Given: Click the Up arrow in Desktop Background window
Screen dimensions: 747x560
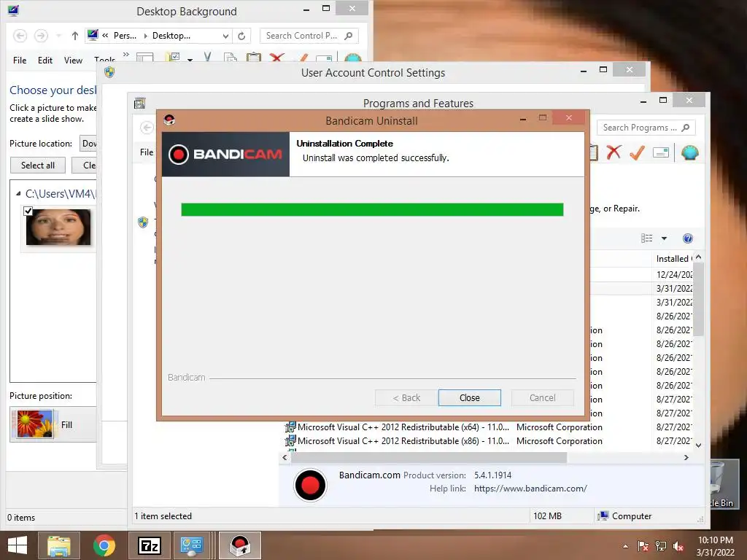Looking at the screenshot, I should (x=75, y=36).
